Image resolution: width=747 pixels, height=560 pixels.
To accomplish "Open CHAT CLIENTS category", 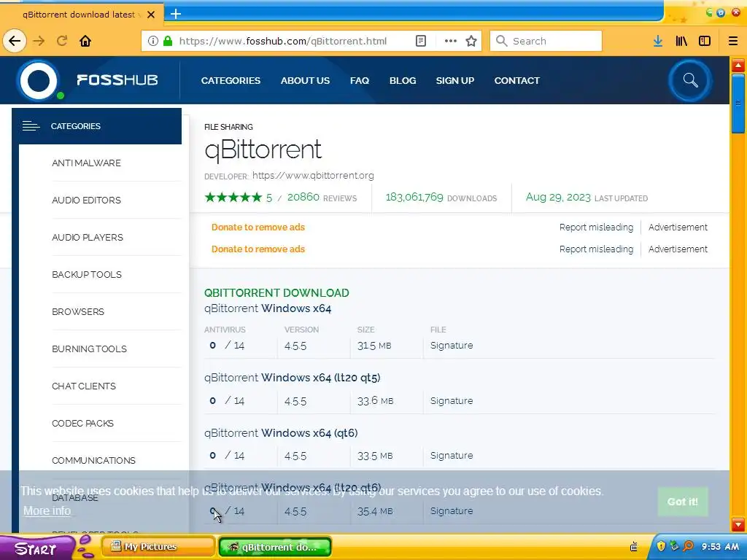I will [84, 386].
